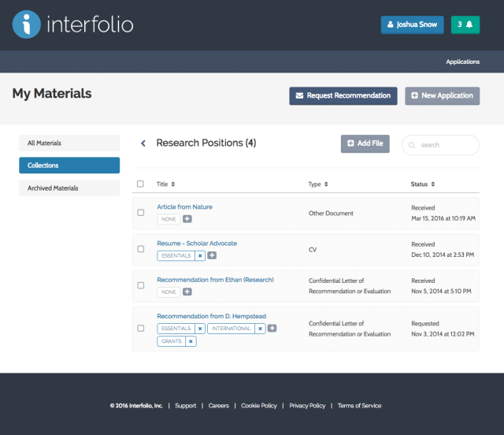Toggle the select-all checkbox in table header
Viewport: 504px width, 435px height.
click(x=140, y=184)
